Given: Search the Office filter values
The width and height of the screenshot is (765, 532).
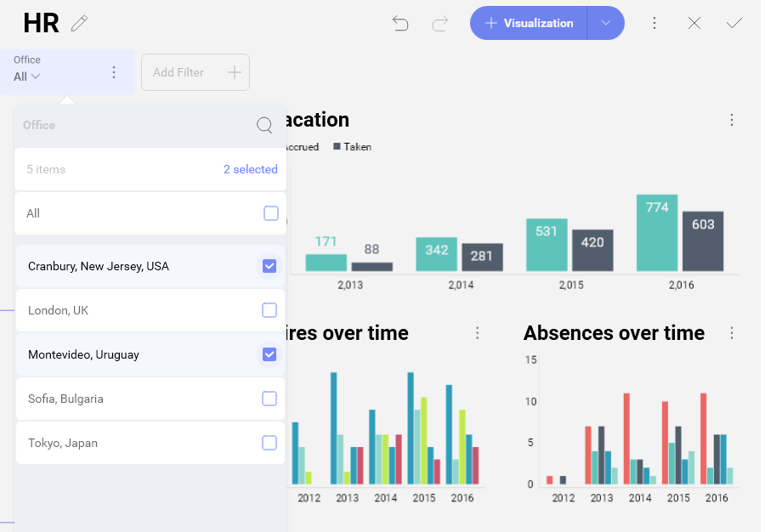Looking at the screenshot, I should 264,126.
